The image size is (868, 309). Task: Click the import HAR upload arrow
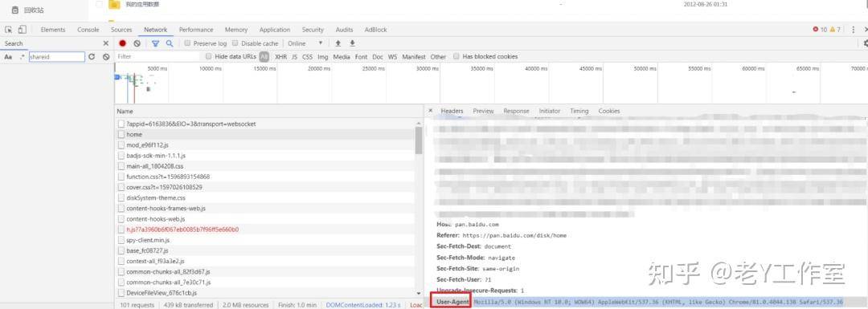(x=338, y=43)
